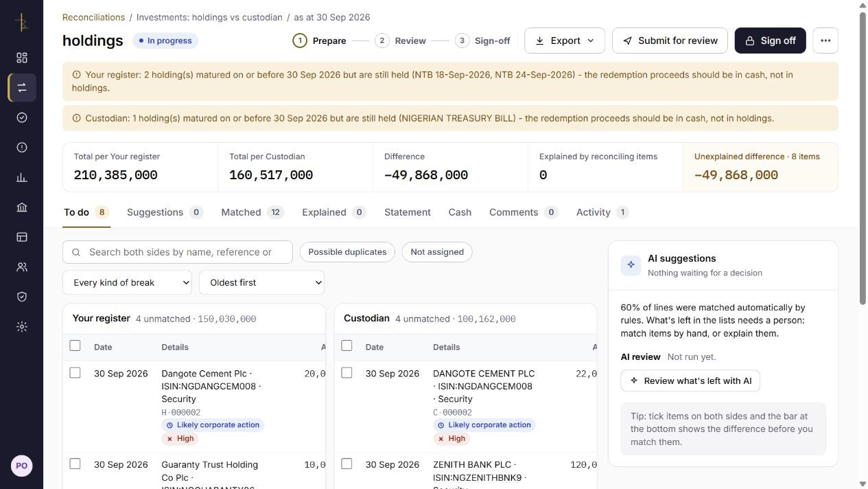Go to step 1 Prepare

pyautogui.click(x=319, y=41)
